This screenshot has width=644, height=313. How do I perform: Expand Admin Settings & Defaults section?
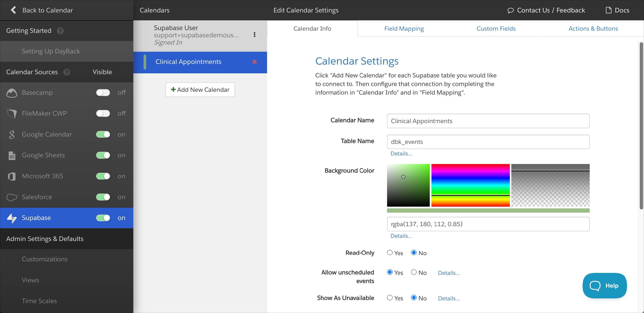pyautogui.click(x=67, y=239)
